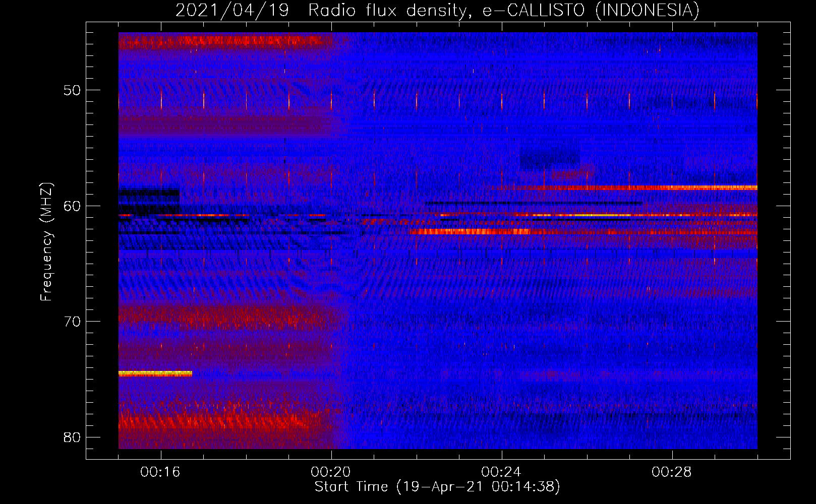The width and height of the screenshot is (816, 504).
Task: Click the 'Start Time (19-Apr-21 00:14:38)' label
Action: pos(437,487)
